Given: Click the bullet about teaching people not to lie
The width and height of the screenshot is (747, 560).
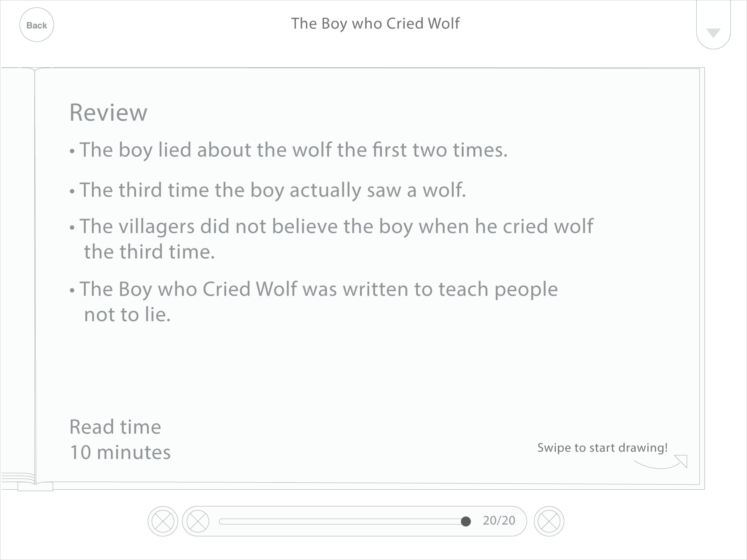Looking at the screenshot, I should [313, 301].
